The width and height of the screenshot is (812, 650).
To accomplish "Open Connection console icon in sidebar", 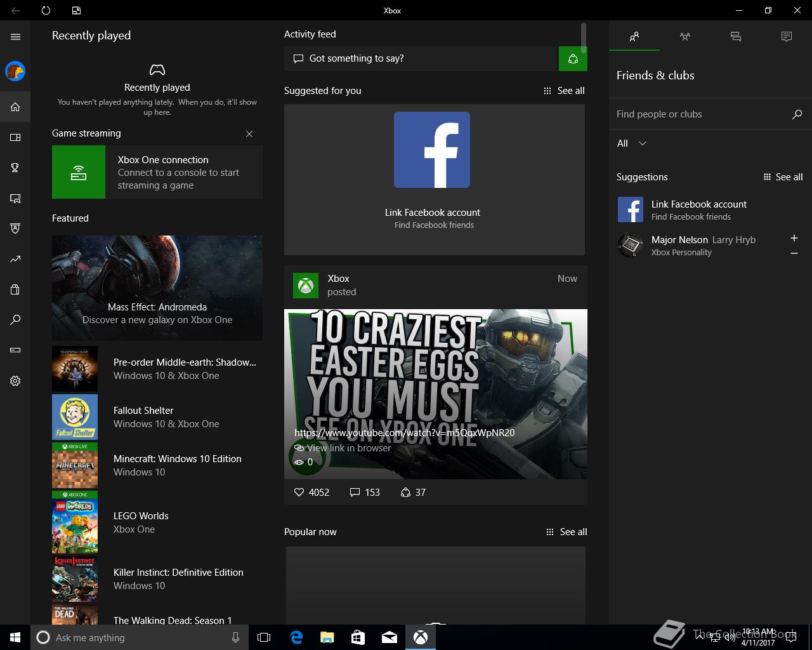I will tap(15, 350).
